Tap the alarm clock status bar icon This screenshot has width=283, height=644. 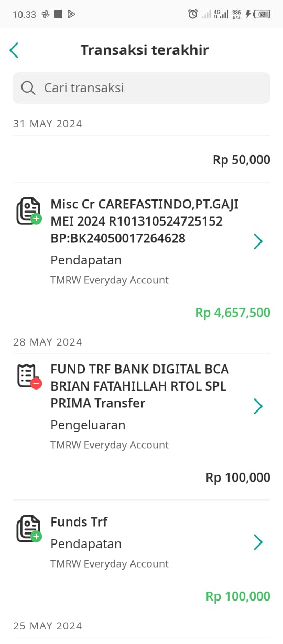coord(193,14)
